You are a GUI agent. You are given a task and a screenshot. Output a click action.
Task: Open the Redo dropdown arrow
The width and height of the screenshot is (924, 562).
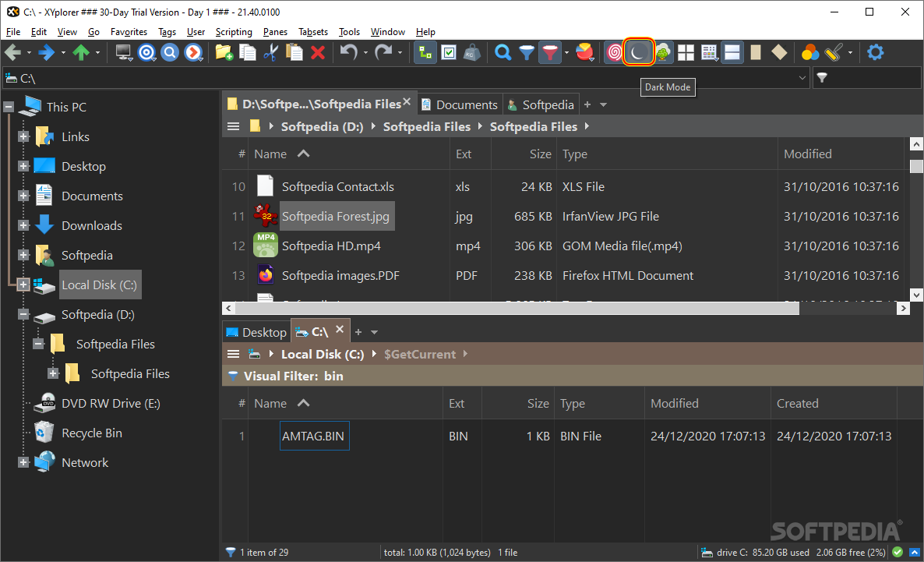(400, 52)
